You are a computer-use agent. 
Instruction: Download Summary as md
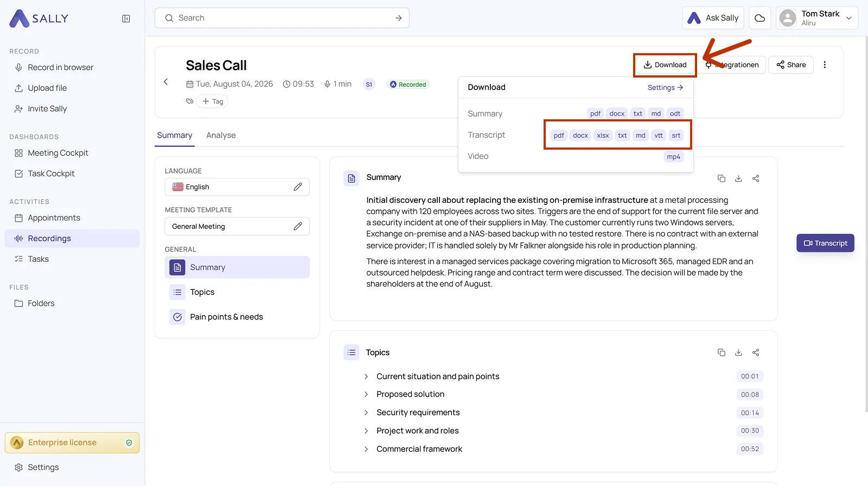coord(656,114)
